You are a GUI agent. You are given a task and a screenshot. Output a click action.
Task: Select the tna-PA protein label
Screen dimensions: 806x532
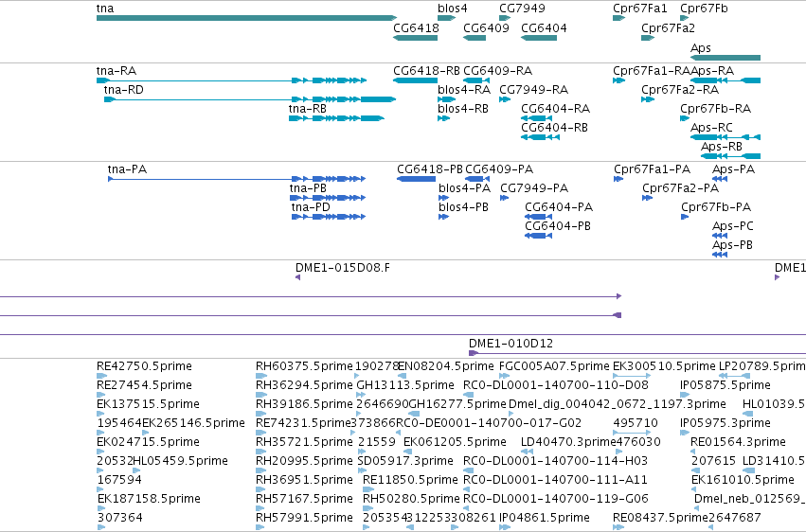point(127,169)
